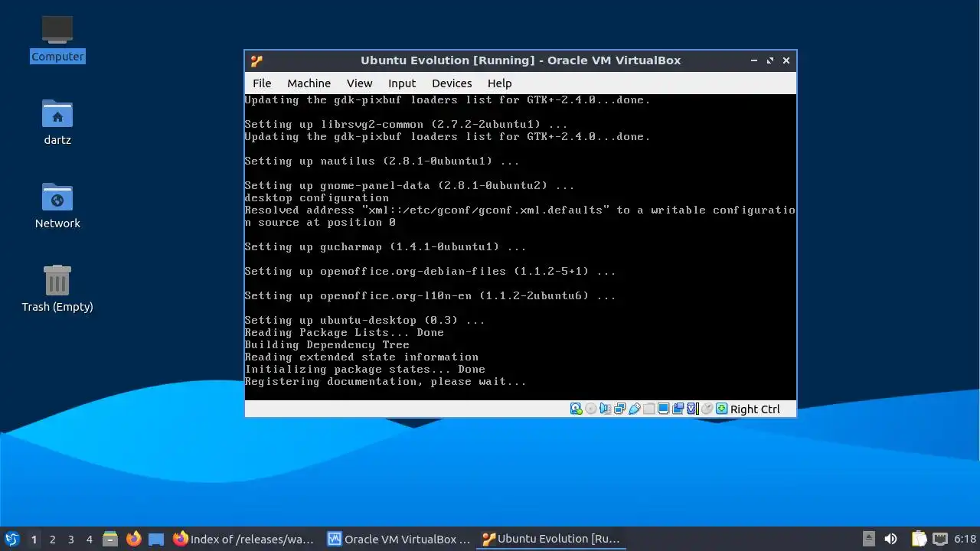This screenshot has height=551, width=980.
Task: Click the shared folders status icon
Action: (x=649, y=409)
